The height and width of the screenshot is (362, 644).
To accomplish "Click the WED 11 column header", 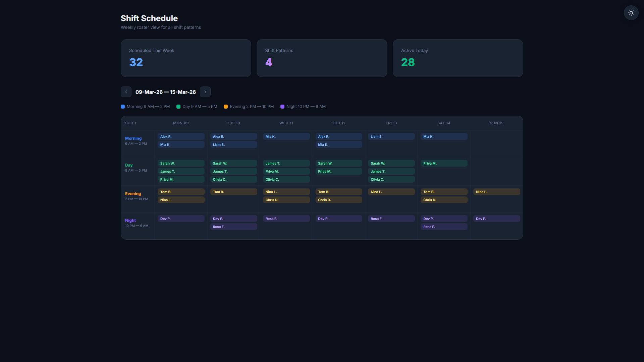I will click(286, 123).
